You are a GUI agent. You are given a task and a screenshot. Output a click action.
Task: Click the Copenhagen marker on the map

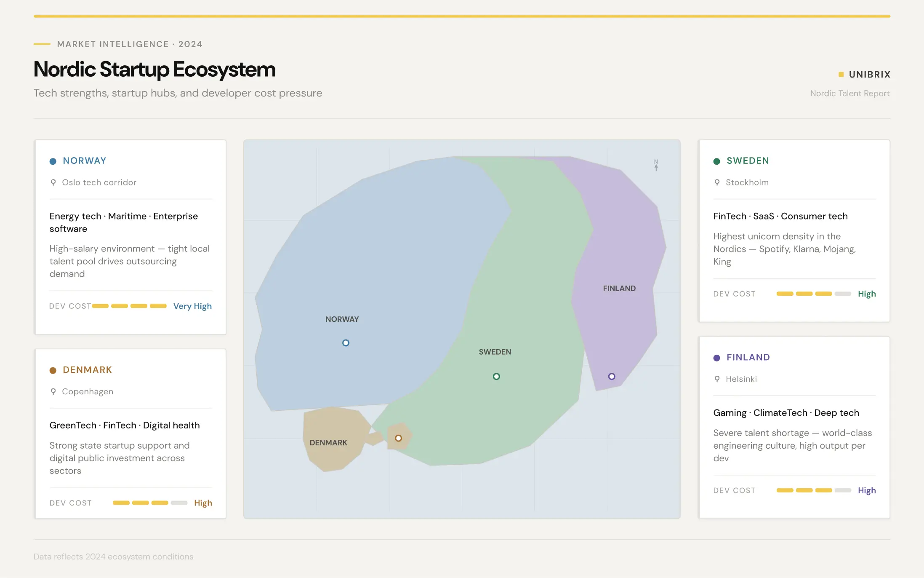(398, 438)
